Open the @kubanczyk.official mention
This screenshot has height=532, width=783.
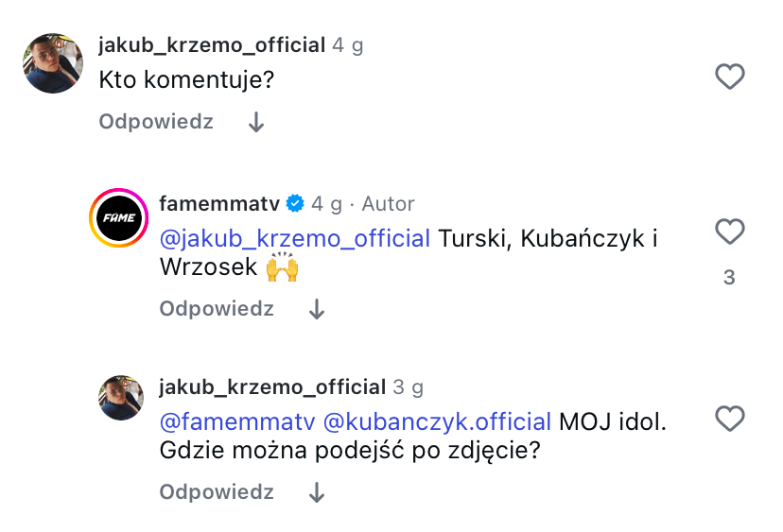point(437,421)
